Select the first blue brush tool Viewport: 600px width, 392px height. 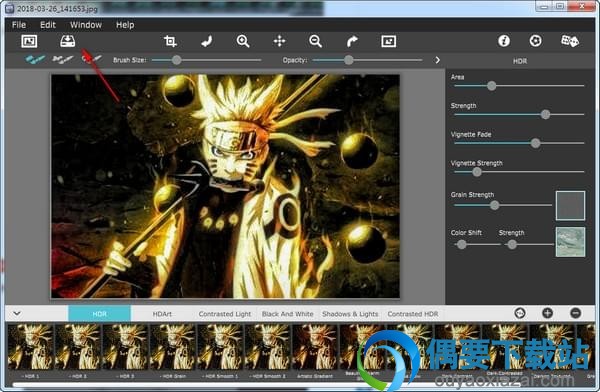coord(35,59)
